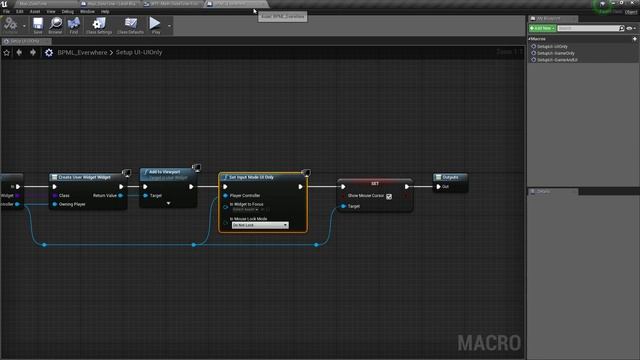Open the Edit menu
Viewport: 640px width, 360px height.
click(x=20, y=11)
